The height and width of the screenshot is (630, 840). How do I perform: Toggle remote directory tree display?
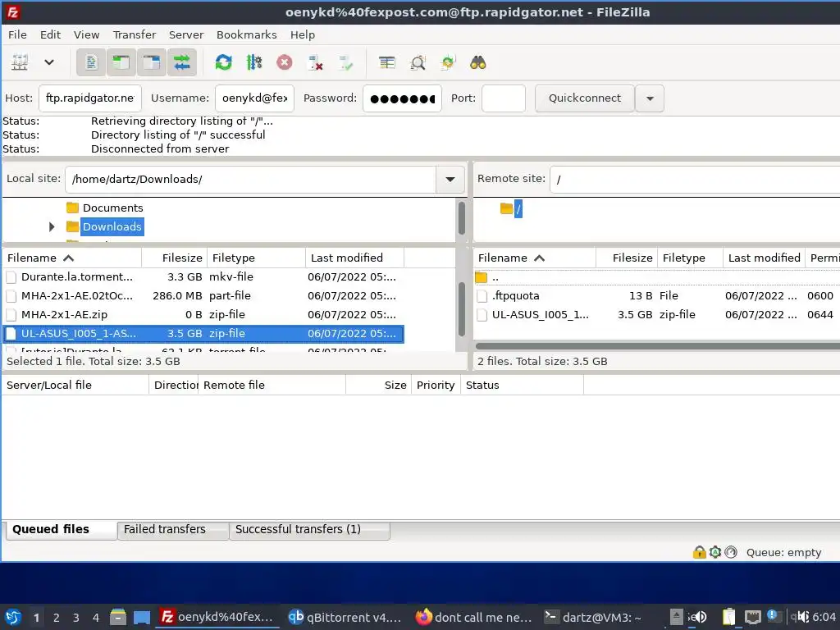pyautogui.click(x=152, y=62)
